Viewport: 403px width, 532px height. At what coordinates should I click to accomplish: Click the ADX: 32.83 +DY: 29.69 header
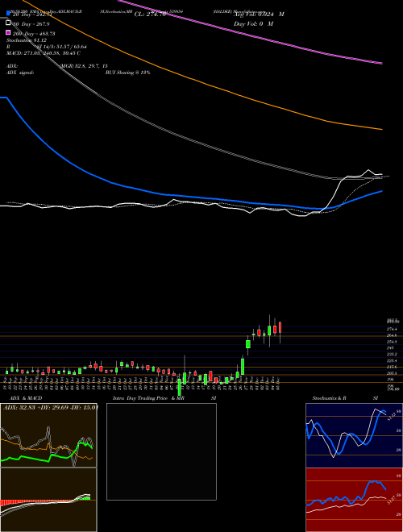(51, 407)
